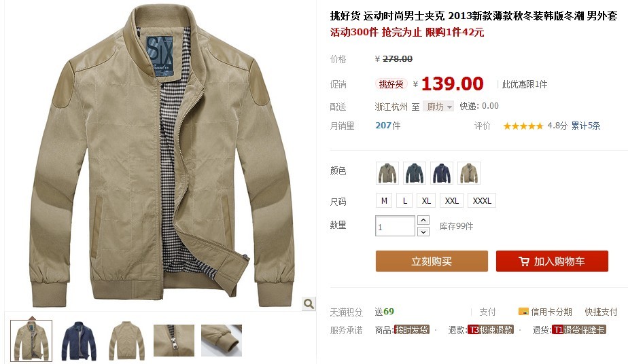Image resolution: width=628 pixels, height=364 pixels.
Task: Select size M
Action: click(384, 201)
